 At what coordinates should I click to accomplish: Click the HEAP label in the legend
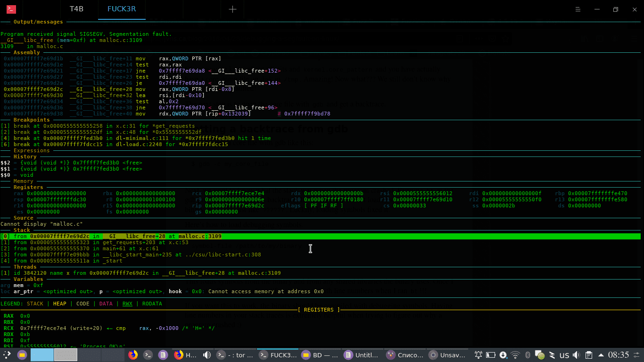point(59,304)
